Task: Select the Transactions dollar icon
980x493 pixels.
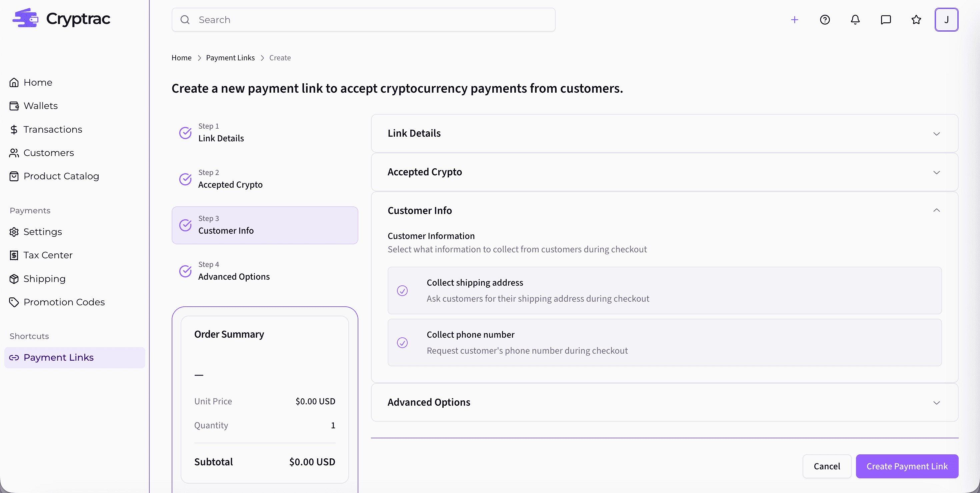Action: pyautogui.click(x=14, y=129)
